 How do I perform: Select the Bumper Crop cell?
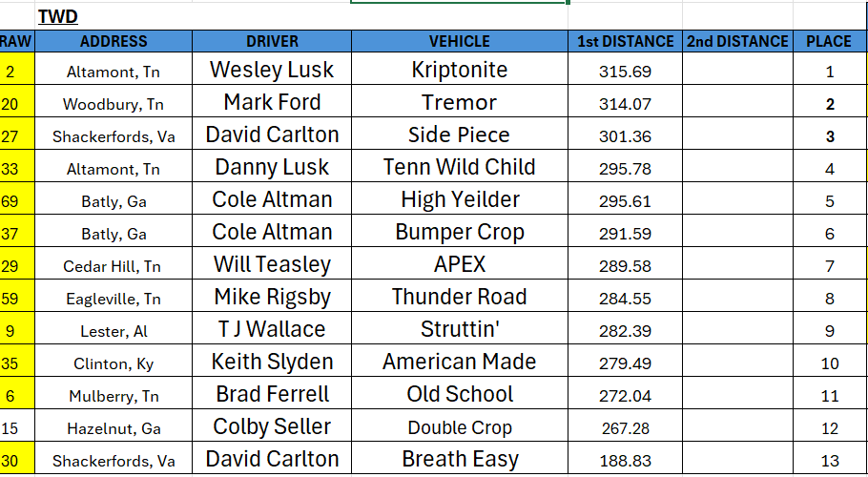(x=460, y=231)
